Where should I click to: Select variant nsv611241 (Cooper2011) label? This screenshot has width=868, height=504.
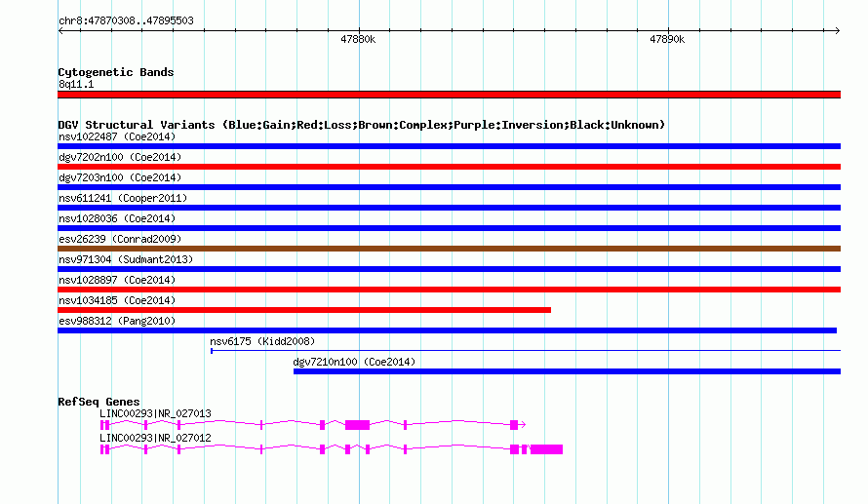point(123,198)
